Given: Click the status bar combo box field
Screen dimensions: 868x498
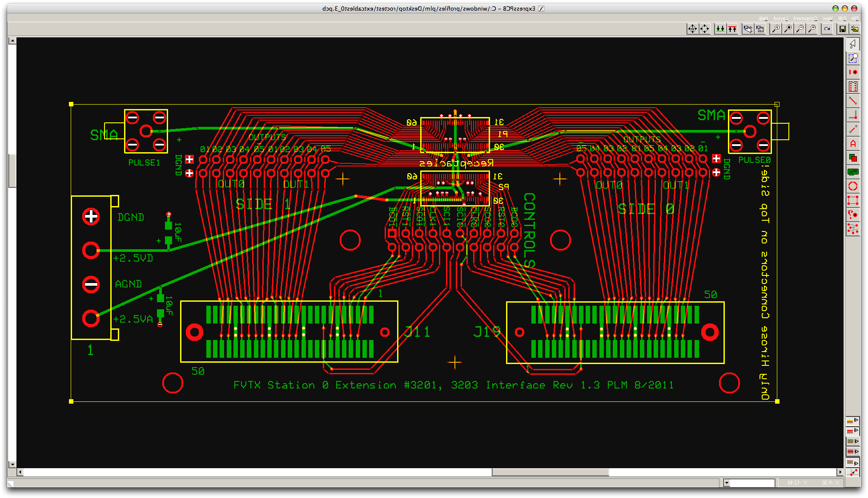Looking at the screenshot, I should point(752,483).
